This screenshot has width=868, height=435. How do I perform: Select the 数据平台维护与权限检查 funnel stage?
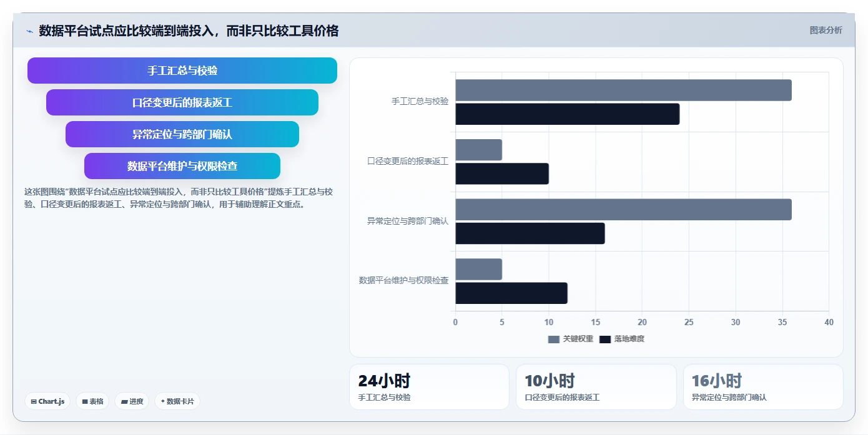pos(182,166)
